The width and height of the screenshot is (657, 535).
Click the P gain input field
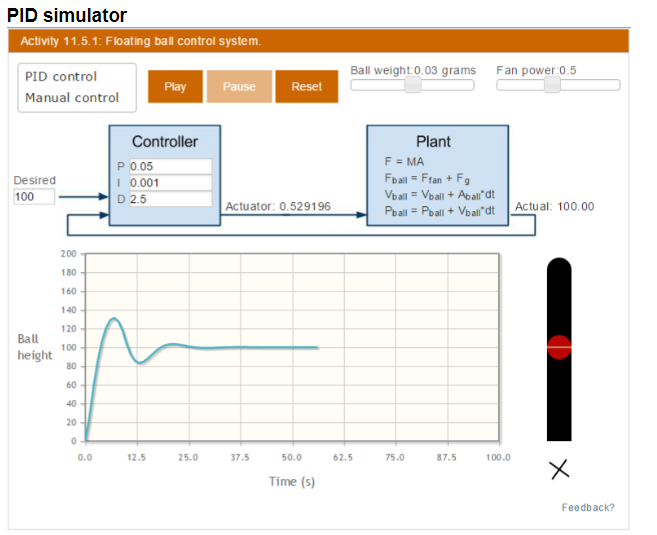tap(170, 166)
